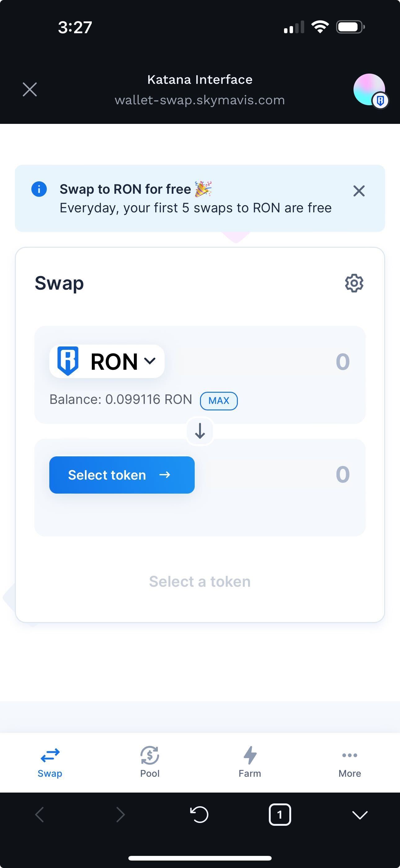Tap the info icon in the banner
Viewport: 400px width, 868px height.
[39, 189]
